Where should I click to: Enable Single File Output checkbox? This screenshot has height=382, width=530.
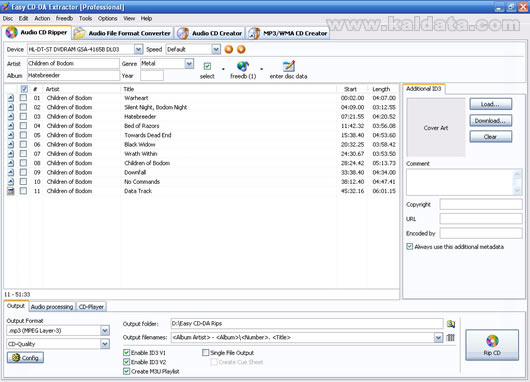click(206, 353)
